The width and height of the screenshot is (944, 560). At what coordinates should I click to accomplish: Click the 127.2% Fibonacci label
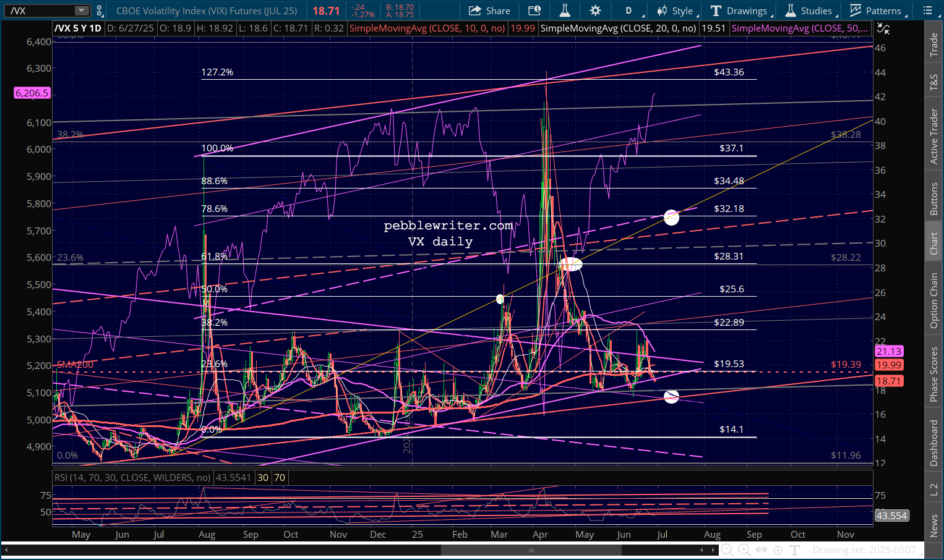pyautogui.click(x=217, y=72)
